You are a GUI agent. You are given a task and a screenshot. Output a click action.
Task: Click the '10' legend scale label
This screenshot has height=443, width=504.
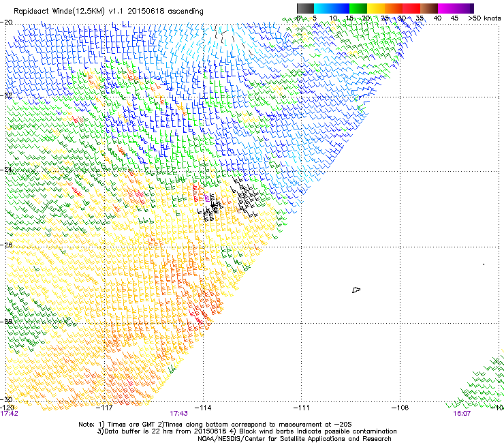pos(333,18)
